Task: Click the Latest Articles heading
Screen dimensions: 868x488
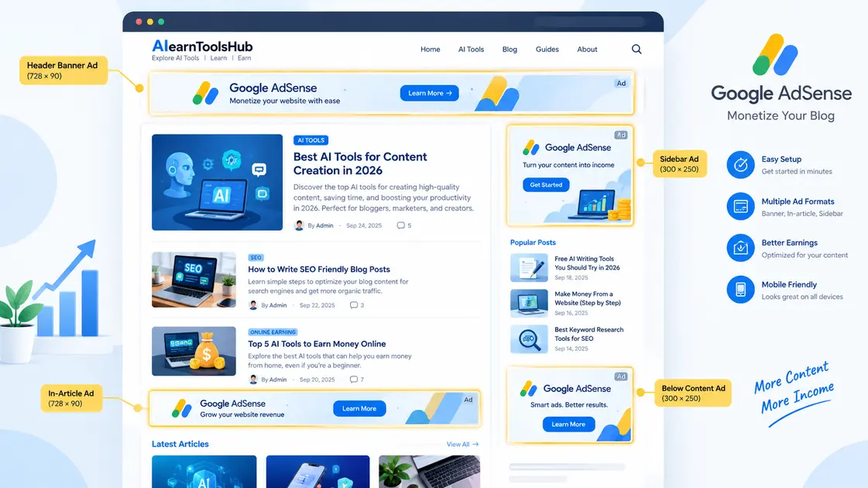Action: 180,445
